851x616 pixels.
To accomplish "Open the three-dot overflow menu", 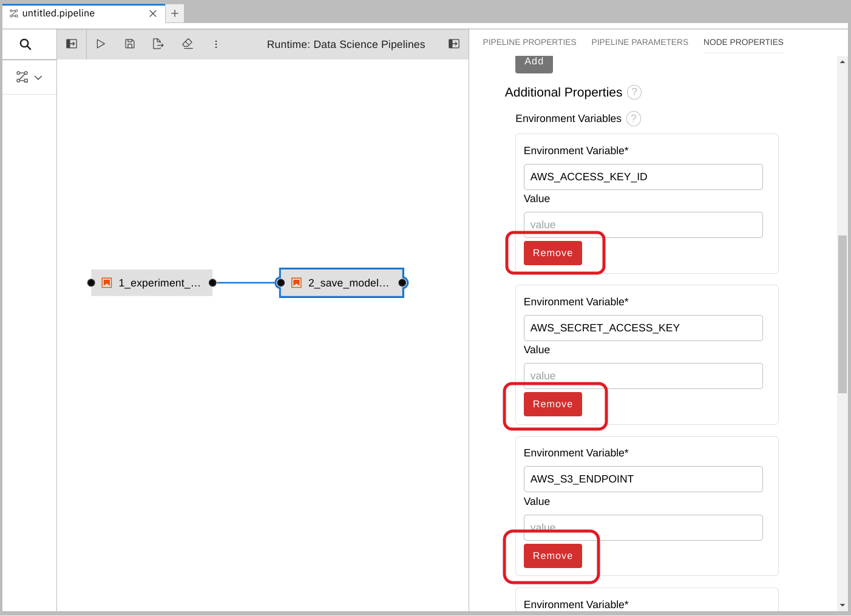I will [216, 44].
